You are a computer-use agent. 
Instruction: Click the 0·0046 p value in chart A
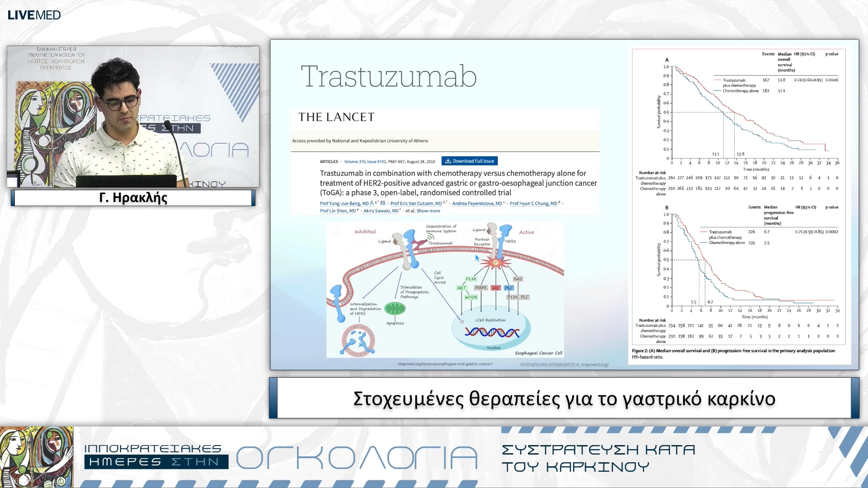[831, 80]
